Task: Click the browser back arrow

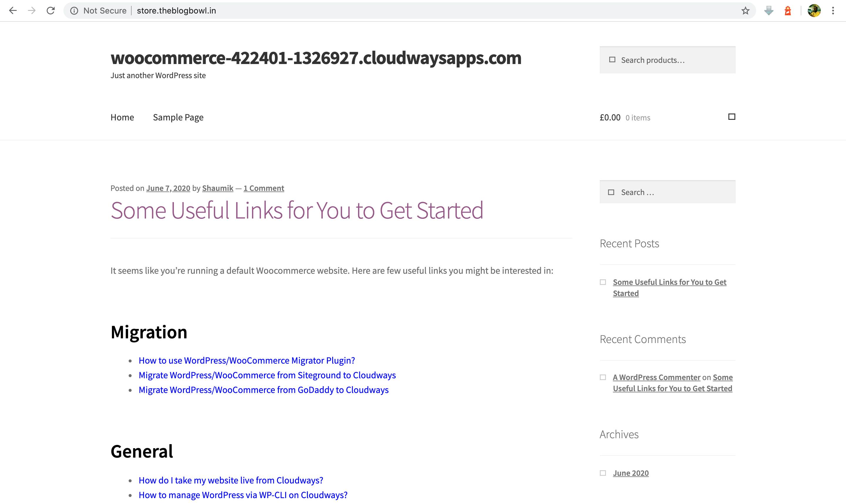Action: tap(13, 11)
